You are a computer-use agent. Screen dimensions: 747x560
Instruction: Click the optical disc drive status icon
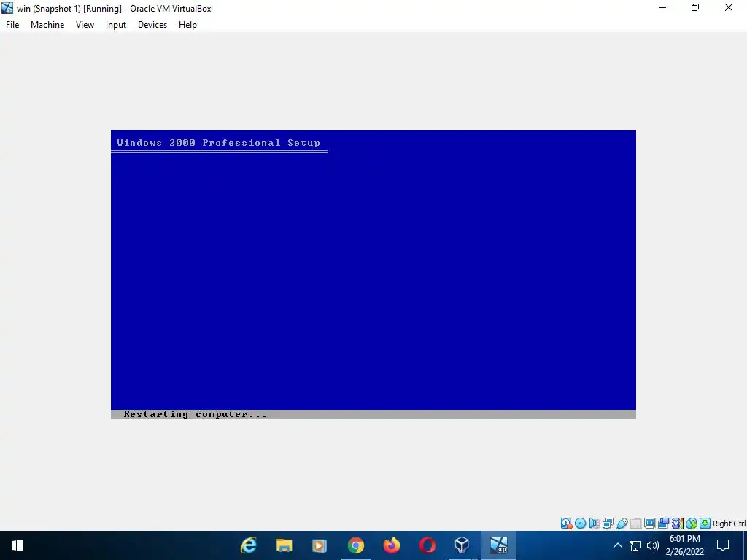point(580,524)
